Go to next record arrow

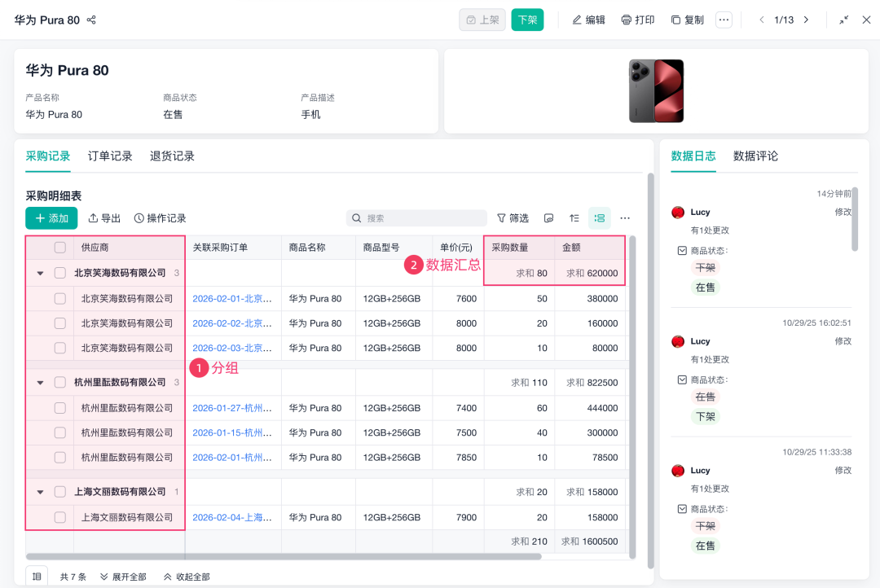pos(806,20)
